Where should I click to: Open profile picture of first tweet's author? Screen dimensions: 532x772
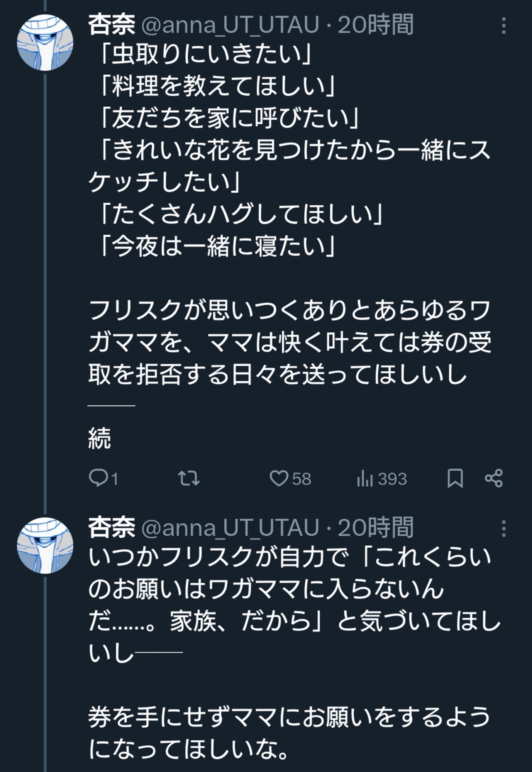(x=45, y=42)
